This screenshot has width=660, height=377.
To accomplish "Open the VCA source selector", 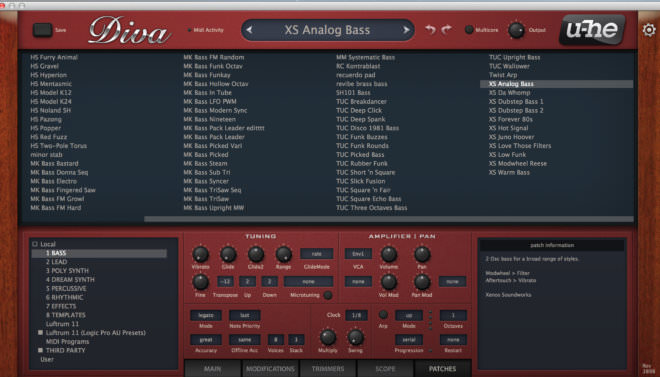I will coord(358,254).
